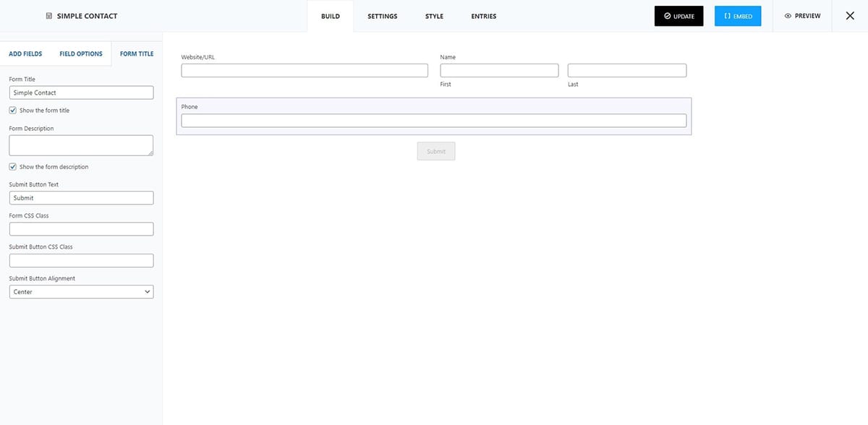Click the form icon beside Simple Contact
Screen dimensions: 868x425
tap(49, 16)
